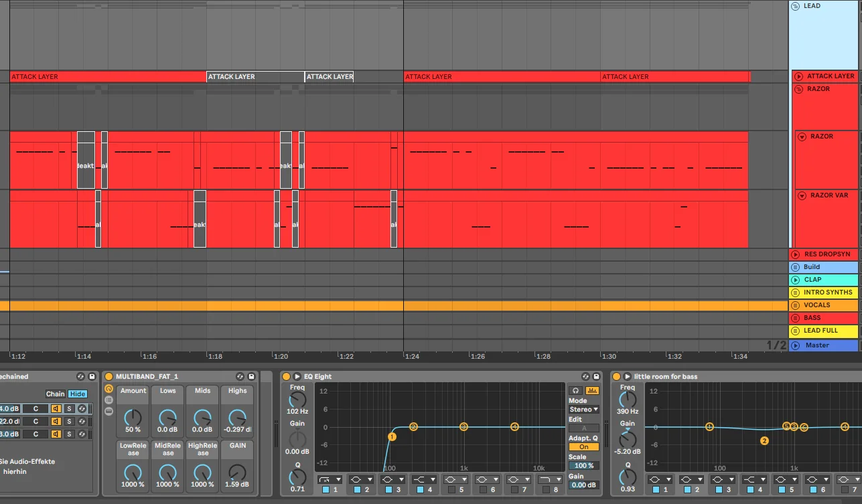Click the Amount macro knob at 50 %
The height and width of the screenshot is (504, 862).
point(133,418)
